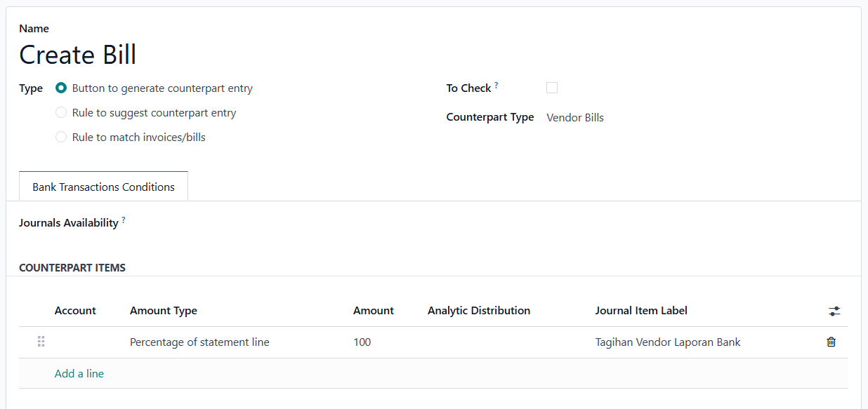Click Add a line link

point(79,374)
